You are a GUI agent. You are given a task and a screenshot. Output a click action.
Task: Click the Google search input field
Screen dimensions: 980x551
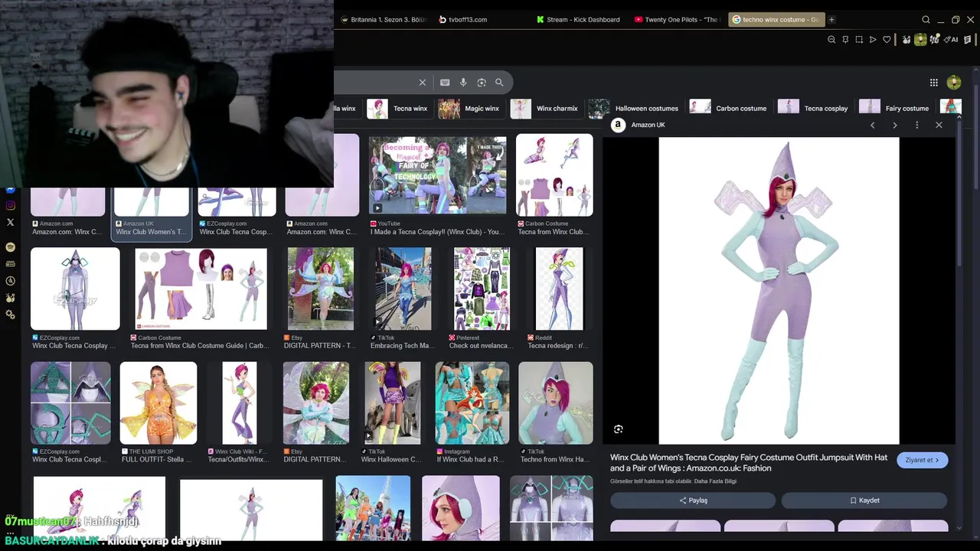point(374,82)
